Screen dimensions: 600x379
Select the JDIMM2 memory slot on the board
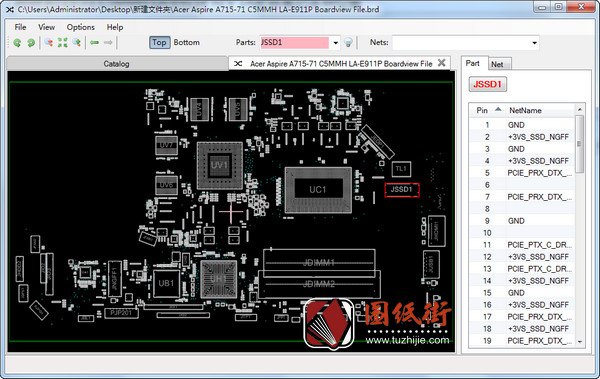319,284
